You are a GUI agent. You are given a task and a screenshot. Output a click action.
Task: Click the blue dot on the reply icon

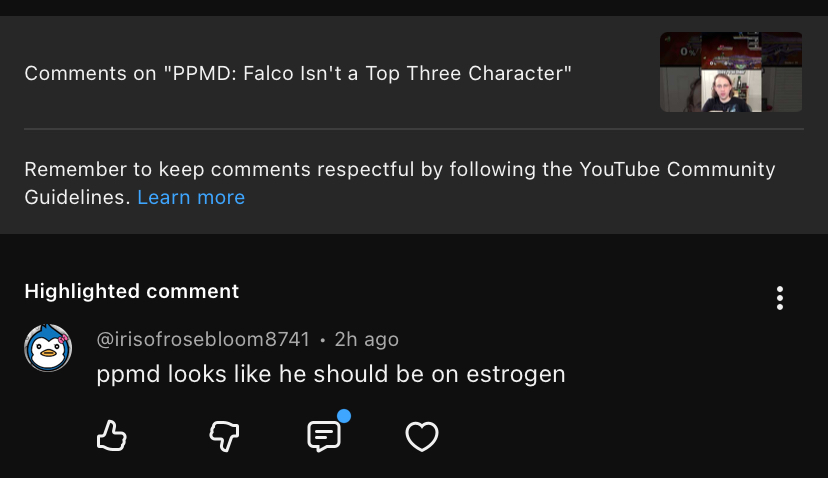click(344, 416)
